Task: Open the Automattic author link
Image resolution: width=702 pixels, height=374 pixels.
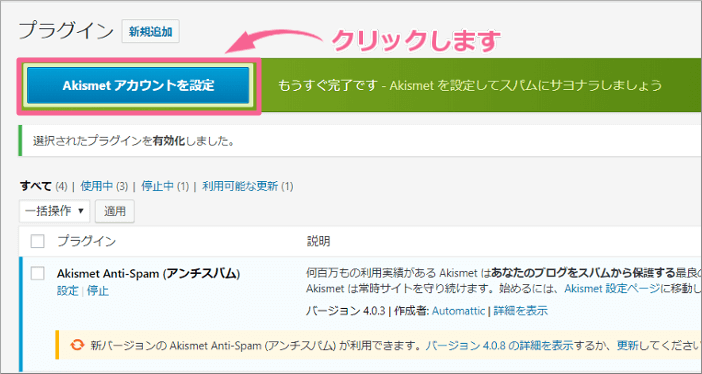Action: point(458,311)
